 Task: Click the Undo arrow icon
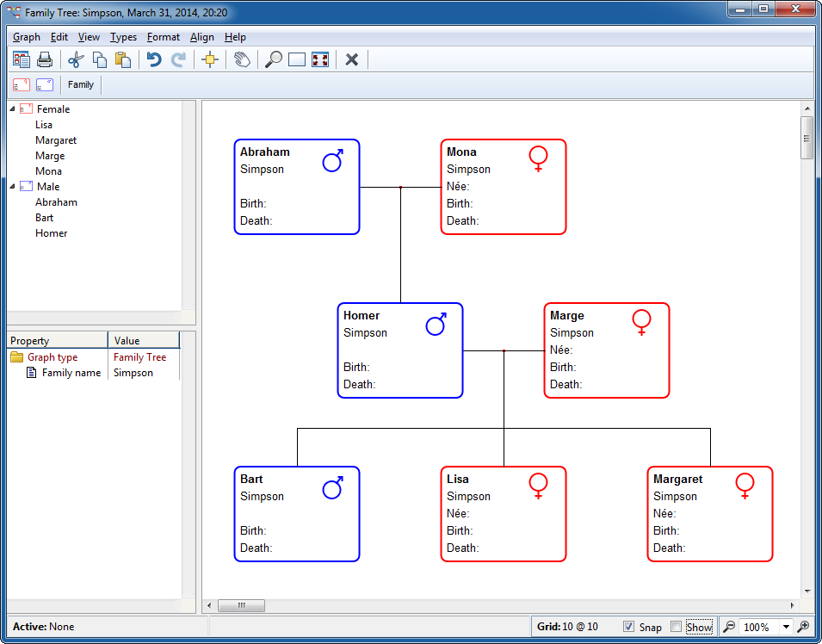point(153,59)
